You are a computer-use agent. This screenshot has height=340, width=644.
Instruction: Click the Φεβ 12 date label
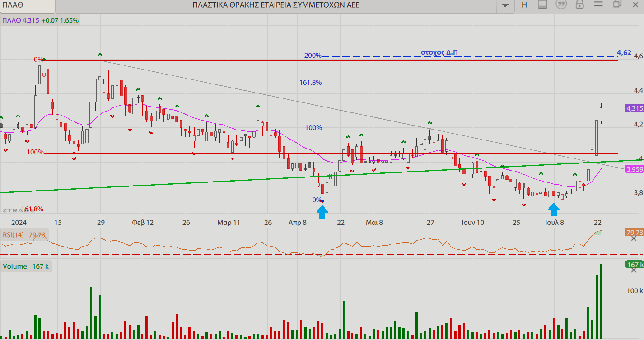[143, 223]
